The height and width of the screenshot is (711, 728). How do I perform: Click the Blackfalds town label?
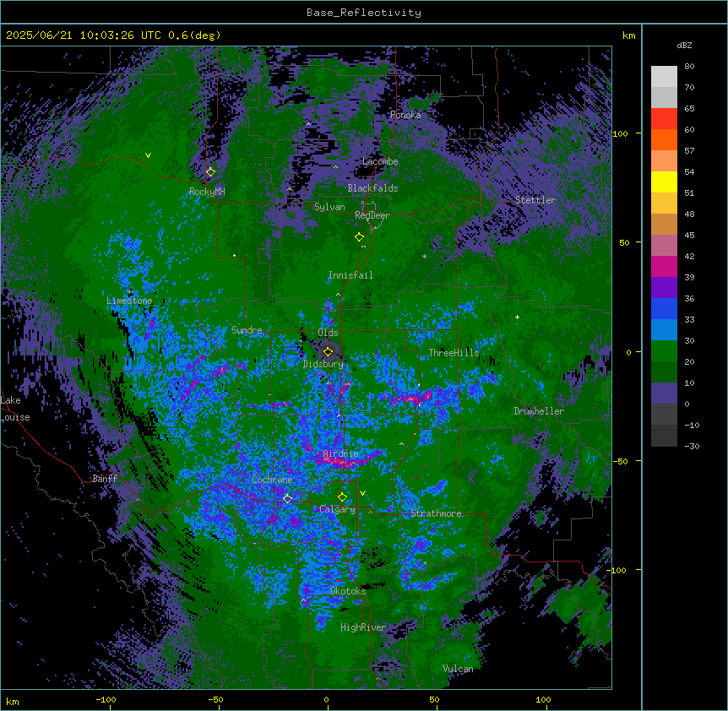click(372, 188)
